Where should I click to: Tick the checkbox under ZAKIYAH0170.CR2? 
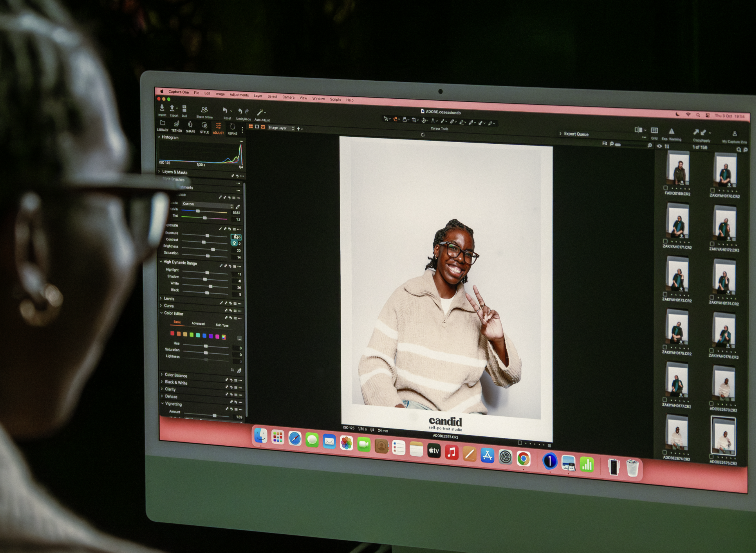click(712, 190)
